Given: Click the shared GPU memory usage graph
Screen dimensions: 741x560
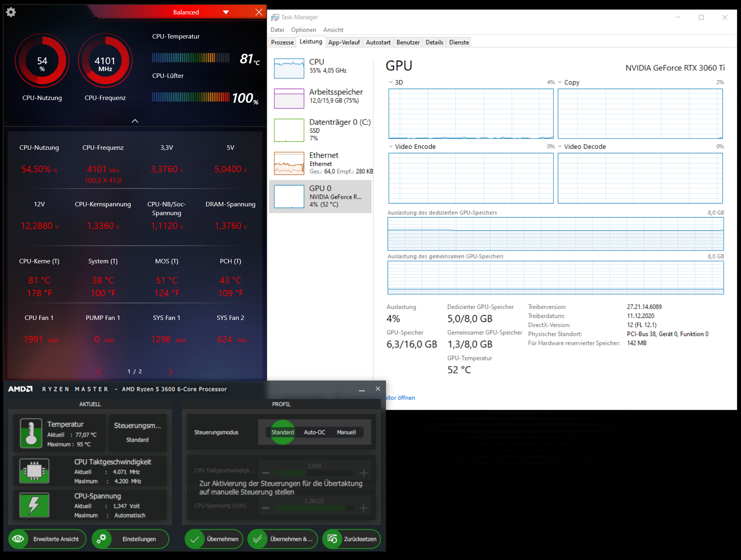Looking at the screenshot, I should [555, 278].
